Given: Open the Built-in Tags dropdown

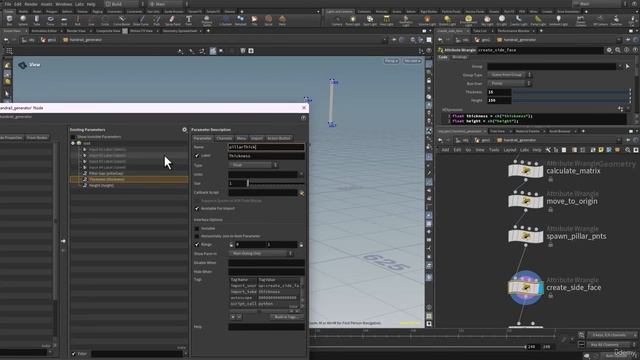Looking at the screenshot, I should (x=286, y=317).
